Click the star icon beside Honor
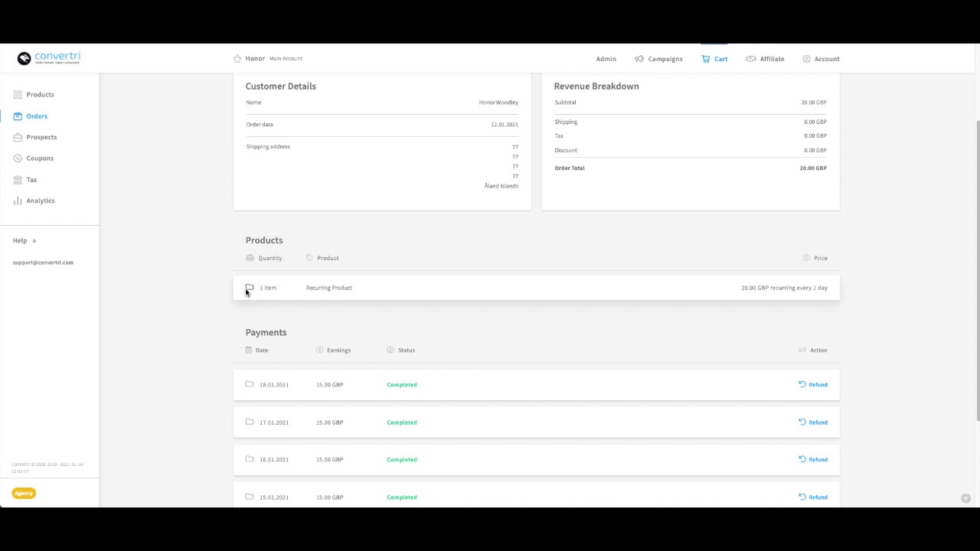 tap(237, 58)
